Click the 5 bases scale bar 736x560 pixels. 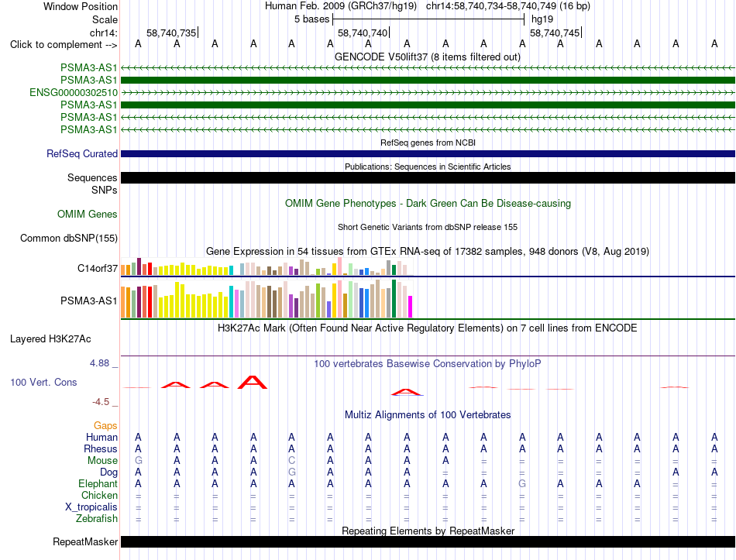click(428, 19)
